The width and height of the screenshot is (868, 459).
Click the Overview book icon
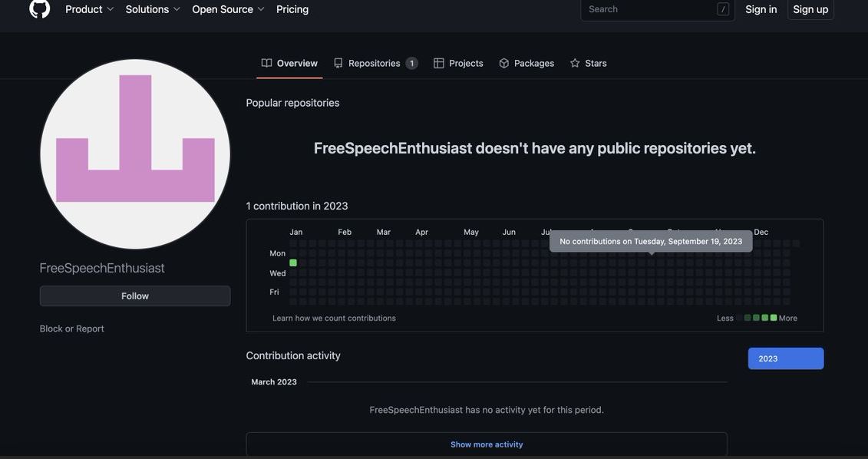266,63
